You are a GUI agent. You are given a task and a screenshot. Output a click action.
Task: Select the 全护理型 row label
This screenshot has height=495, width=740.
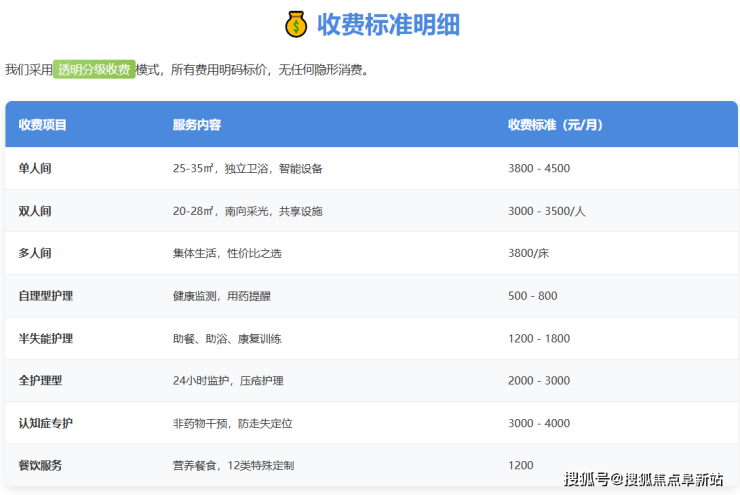click(40, 381)
